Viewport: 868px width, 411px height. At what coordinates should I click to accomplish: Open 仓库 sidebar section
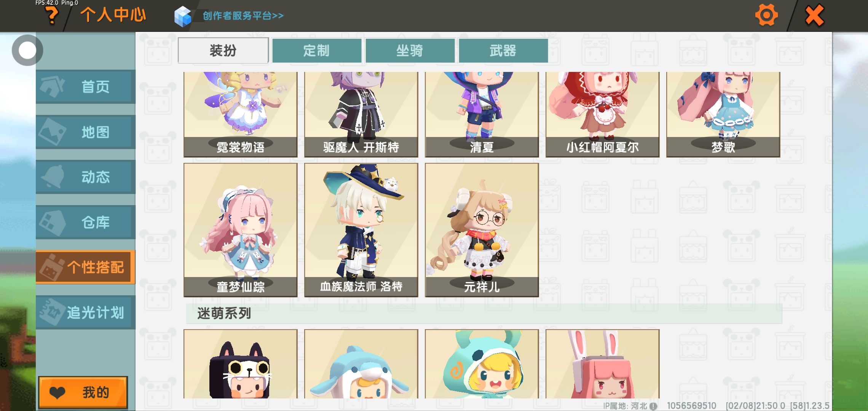86,222
